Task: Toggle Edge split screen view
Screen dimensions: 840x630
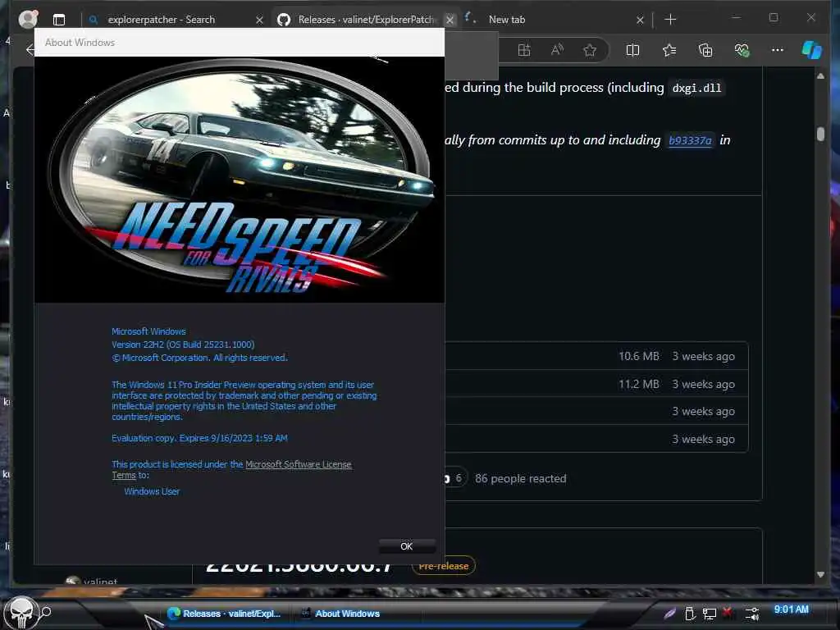Action: 632,50
